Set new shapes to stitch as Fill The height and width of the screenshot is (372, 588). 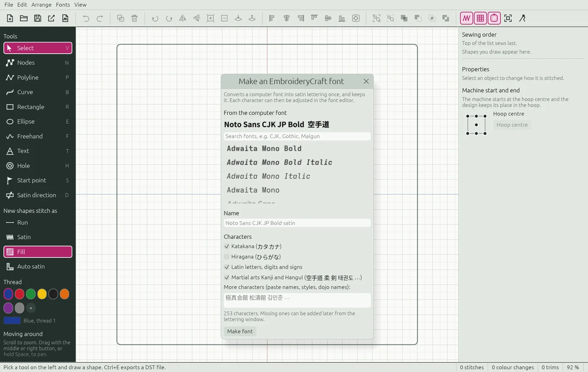[38, 252]
